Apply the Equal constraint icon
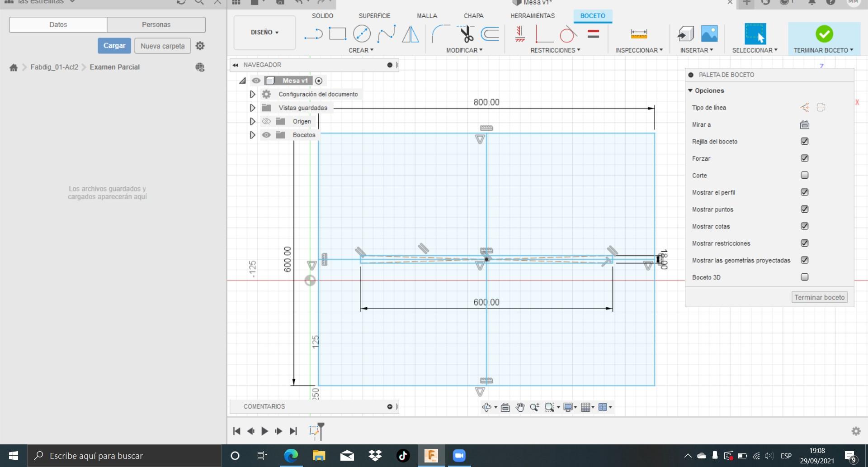This screenshot has height=467, width=868. (x=593, y=34)
